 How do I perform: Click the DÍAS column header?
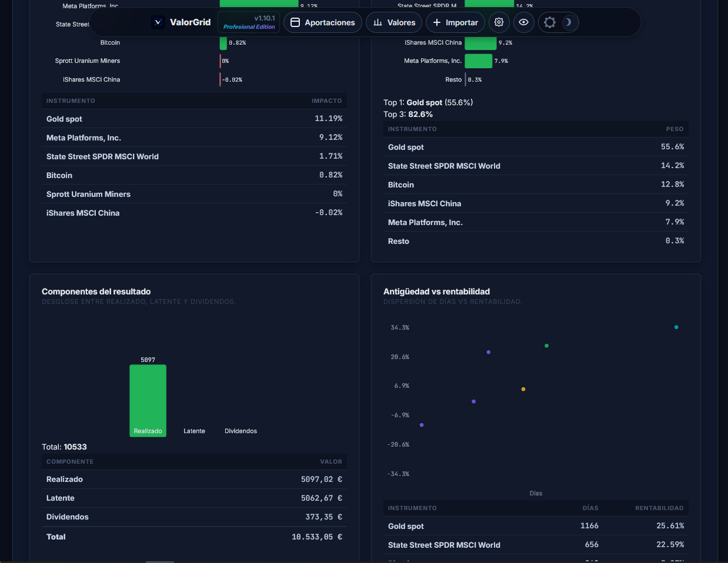coord(590,508)
